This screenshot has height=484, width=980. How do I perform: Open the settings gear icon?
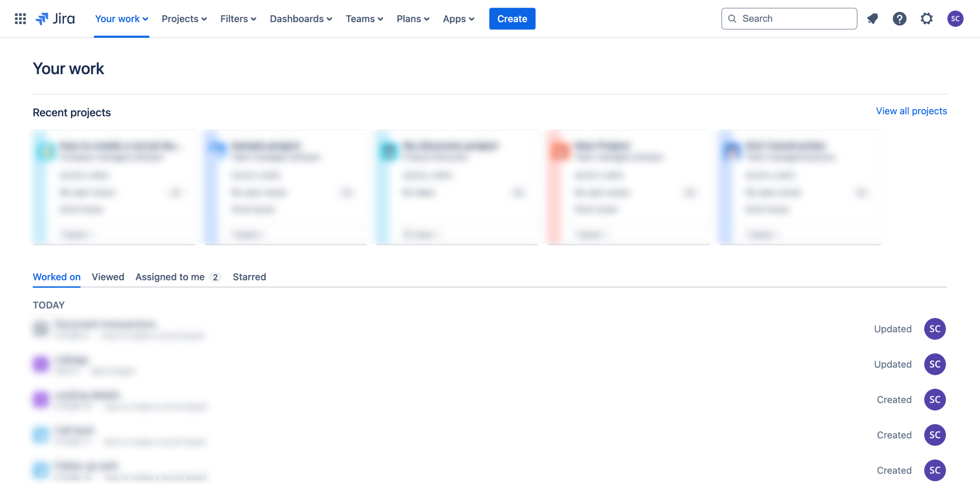tap(926, 19)
